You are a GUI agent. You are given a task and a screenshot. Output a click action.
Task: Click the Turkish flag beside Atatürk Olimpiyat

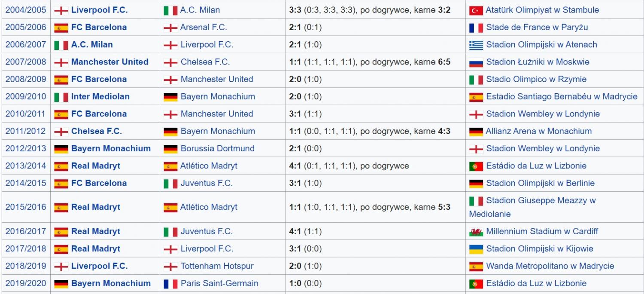pos(476,10)
